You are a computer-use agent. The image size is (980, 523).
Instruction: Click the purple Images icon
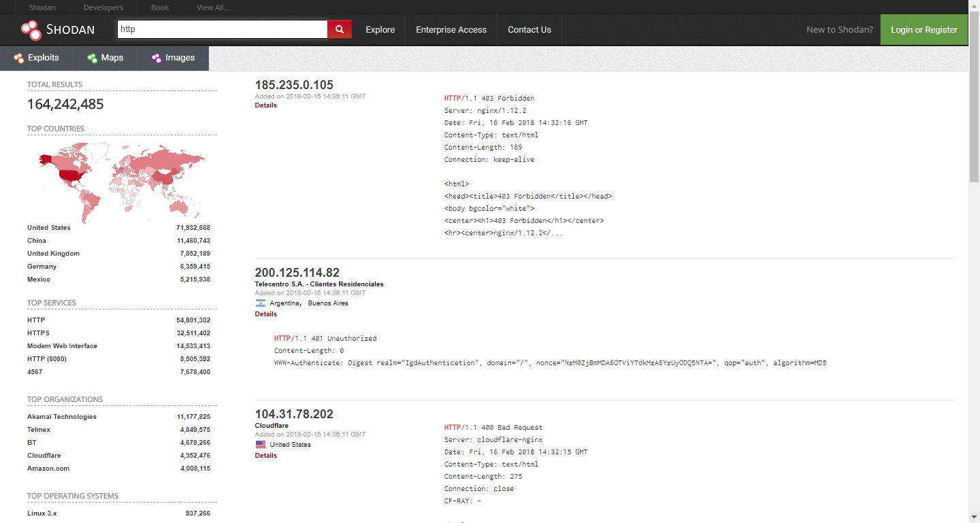(157, 58)
